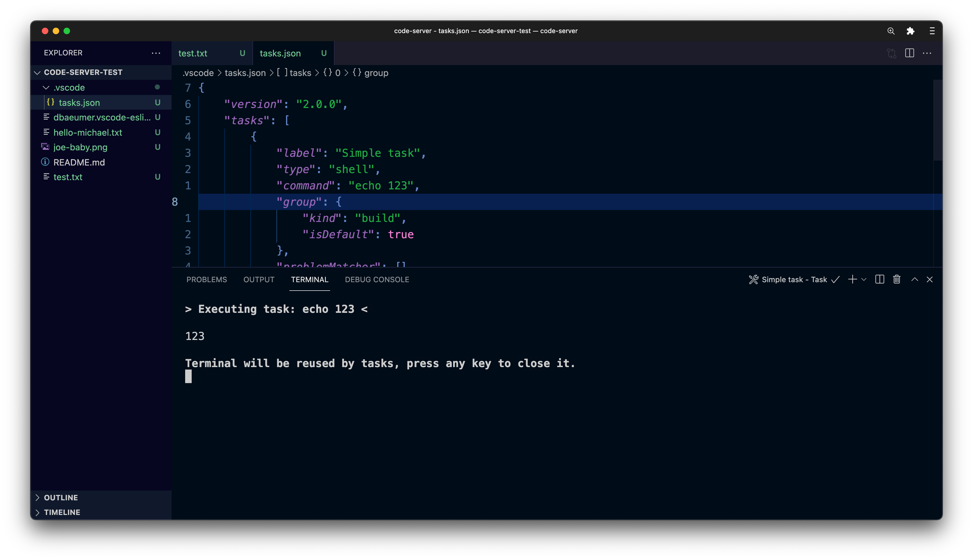Click the group breadcrumb item
973x560 pixels.
tap(376, 73)
